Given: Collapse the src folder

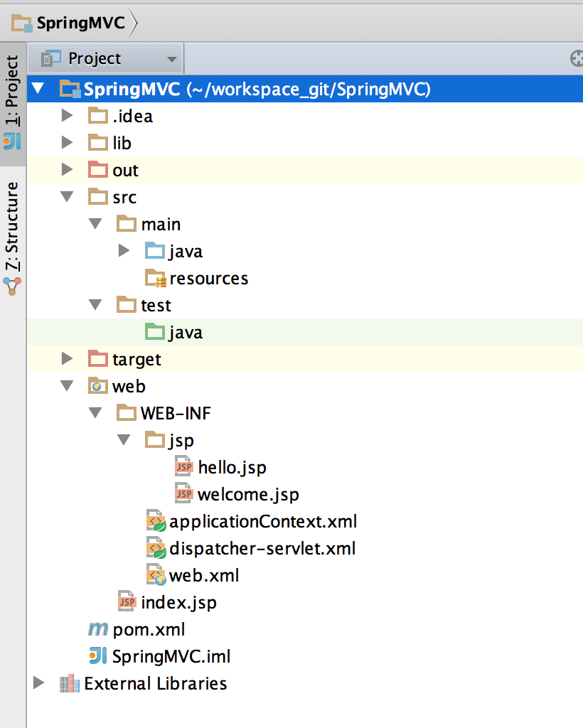Looking at the screenshot, I should [68, 197].
